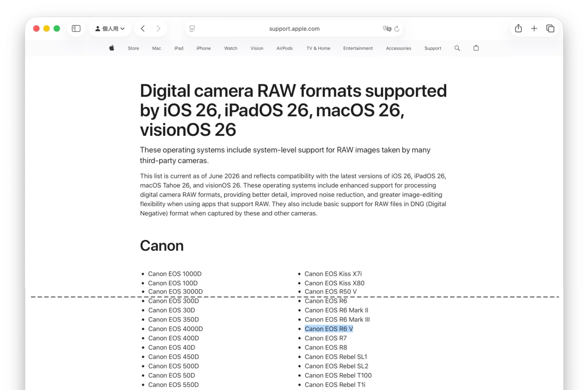Click the Canon EOS 30D list item
Image resolution: width=588 pixels, height=390 pixels.
[x=171, y=310]
